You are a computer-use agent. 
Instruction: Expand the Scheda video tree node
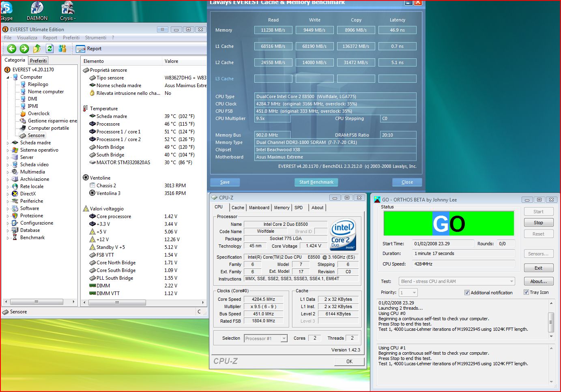[8, 165]
